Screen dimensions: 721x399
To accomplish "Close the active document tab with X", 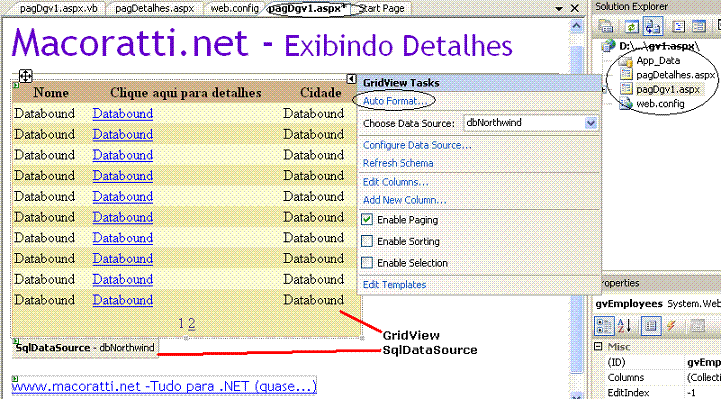I will [575, 8].
